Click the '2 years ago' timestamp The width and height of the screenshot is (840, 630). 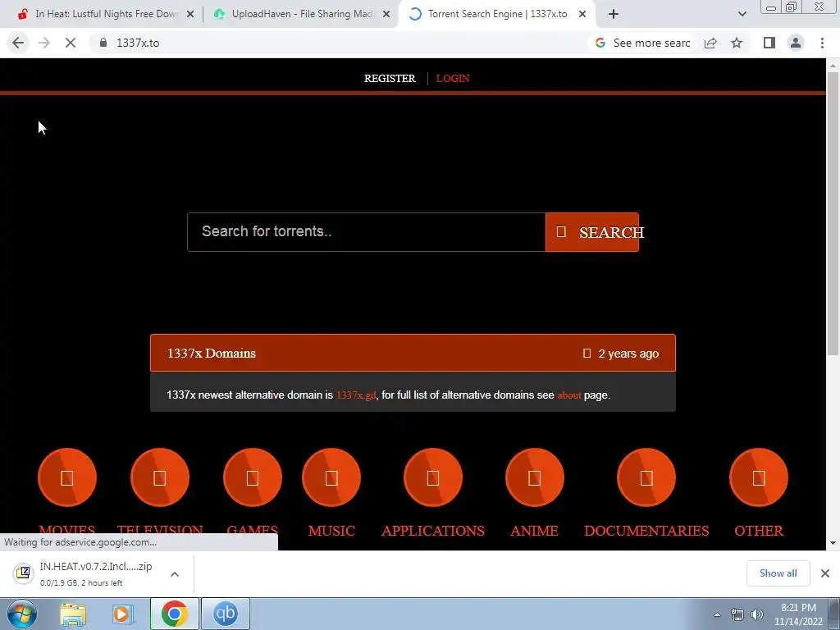pyautogui.click(x=628, y=354)
